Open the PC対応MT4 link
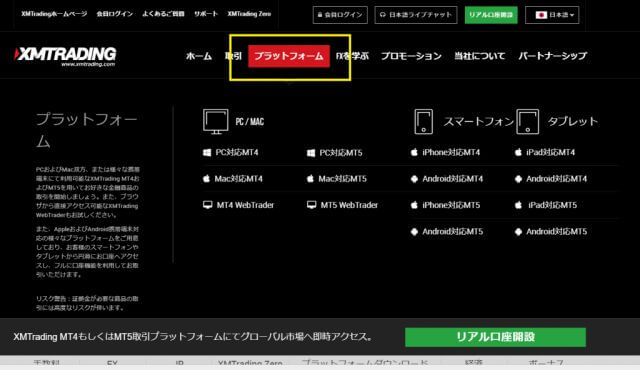This screenshot has height=370, width=640. coord(237,153)
